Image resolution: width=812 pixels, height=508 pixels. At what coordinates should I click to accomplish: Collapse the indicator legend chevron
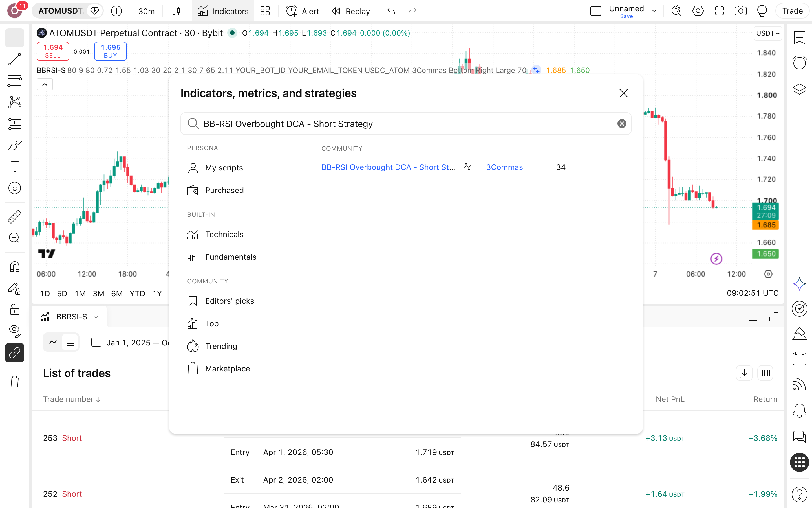45,84
